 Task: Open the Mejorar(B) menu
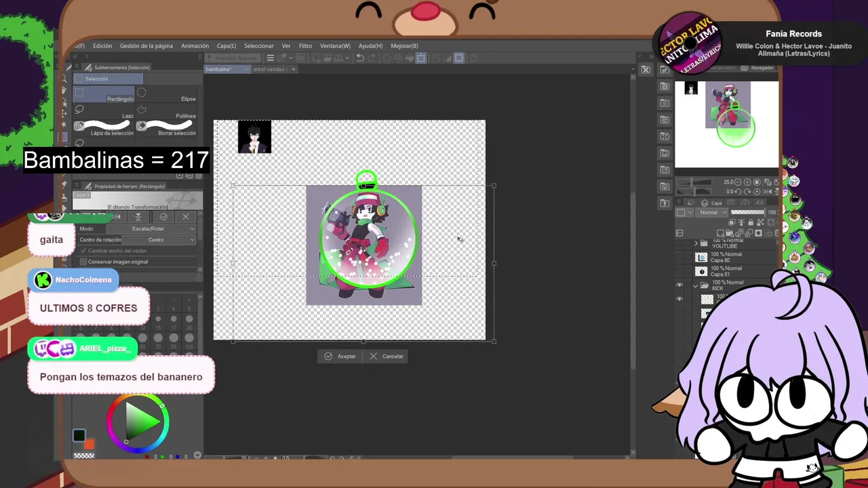(x=404, y=46)
